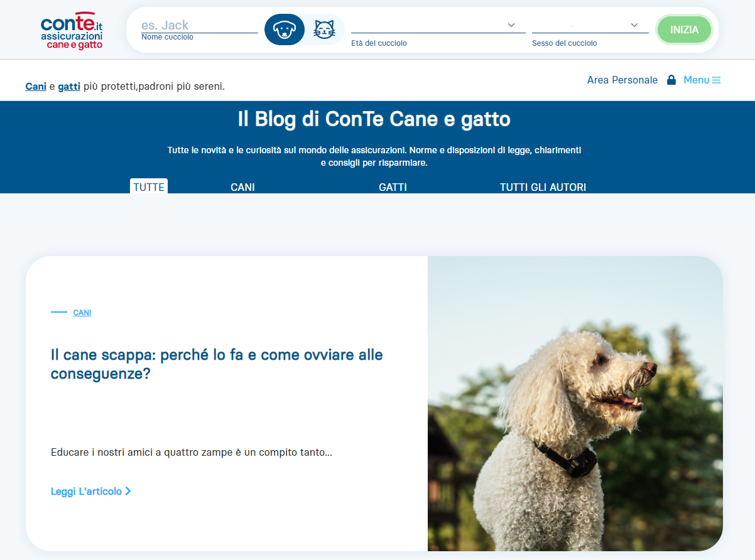Open the hamburger Menu icon
755x560 pixels.
point(716,80)
